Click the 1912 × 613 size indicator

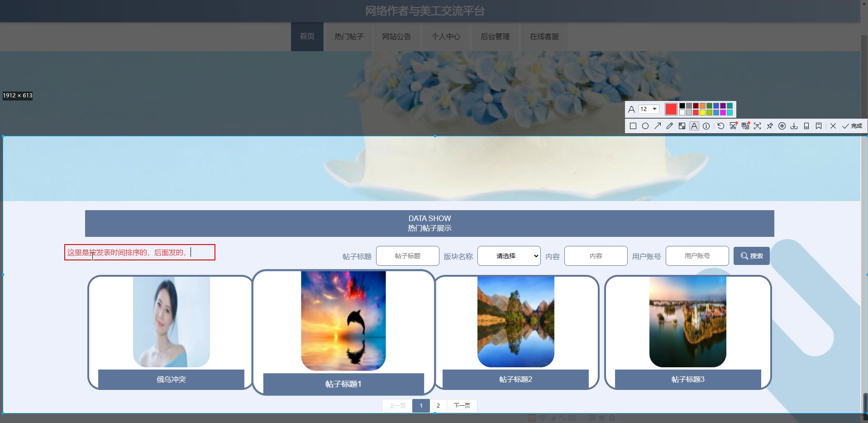click(18, 96)
